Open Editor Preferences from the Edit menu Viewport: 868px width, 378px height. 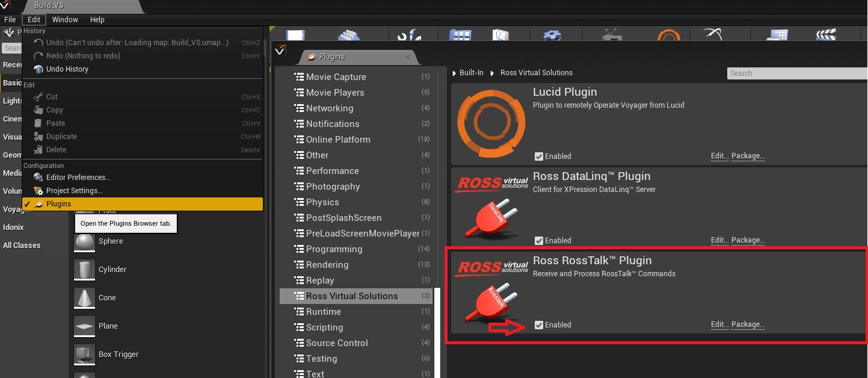pos(143,178)
